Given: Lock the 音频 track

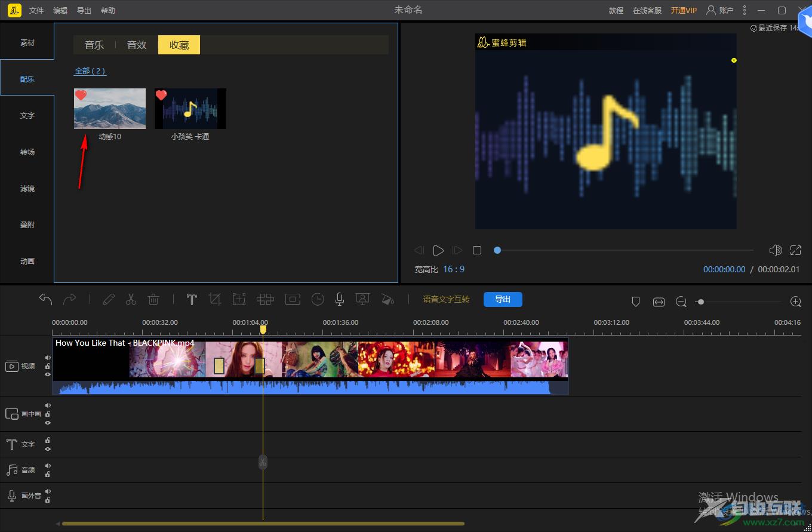Looking at the screenshot, I should click(x=48, y=474).
